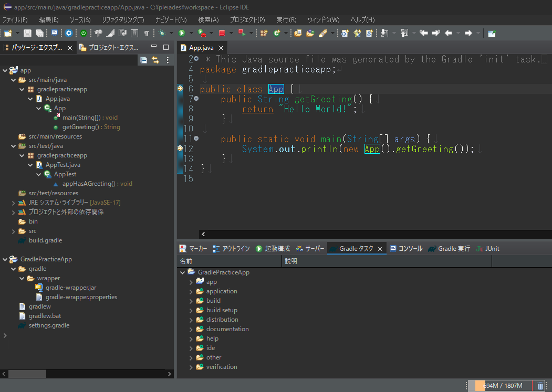Viewport: 552px width, 392px height.
Task: Open a new perspective via rightmost toolbar icon
Action: [492, 33]
